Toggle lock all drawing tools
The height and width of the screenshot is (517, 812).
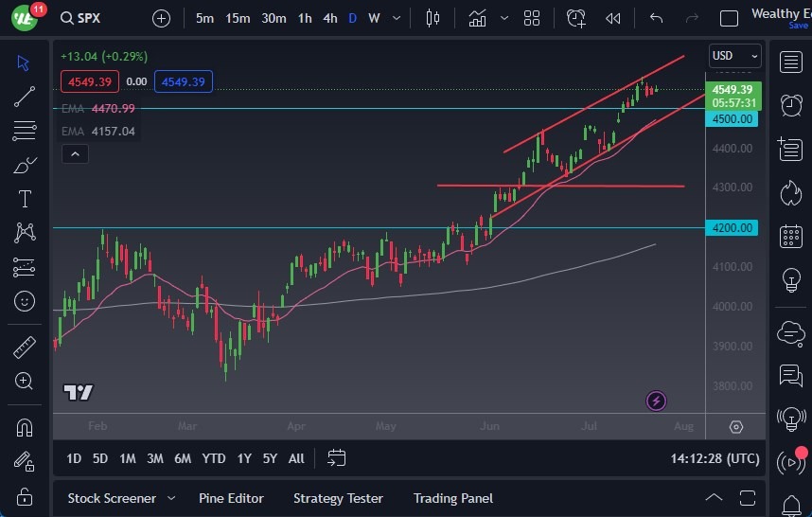25,496
